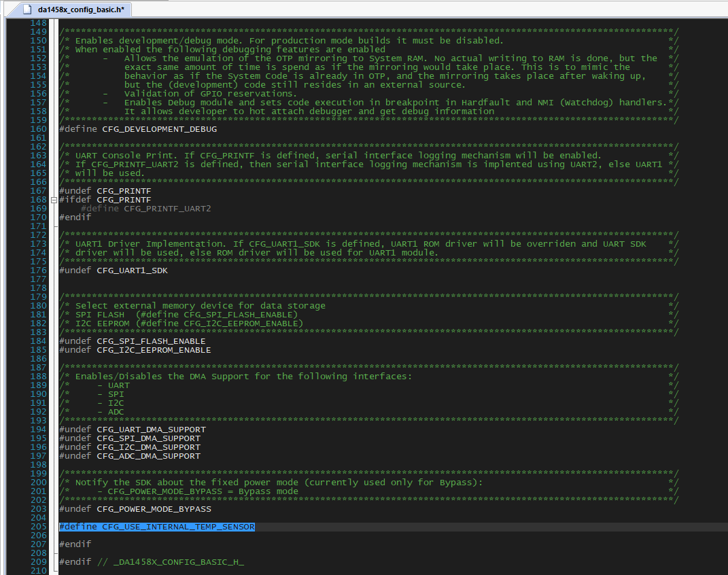Click line number 205 in the margin
The image size is (728, 575).
38,527
